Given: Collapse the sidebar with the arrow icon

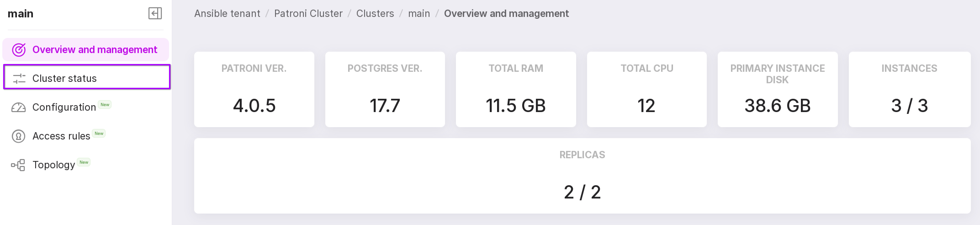Looking at the screenshot, I should pyautogui.click(x=155, y=13).
